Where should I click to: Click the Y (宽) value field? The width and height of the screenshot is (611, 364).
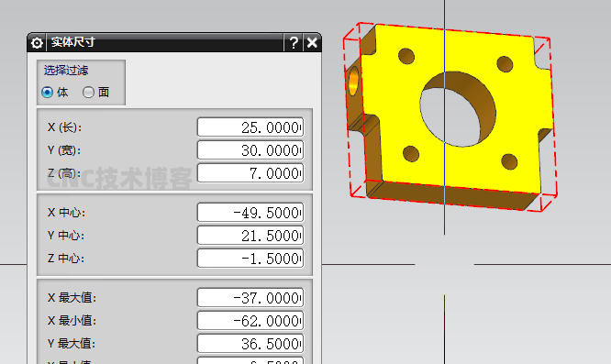(x=250, y=149)
